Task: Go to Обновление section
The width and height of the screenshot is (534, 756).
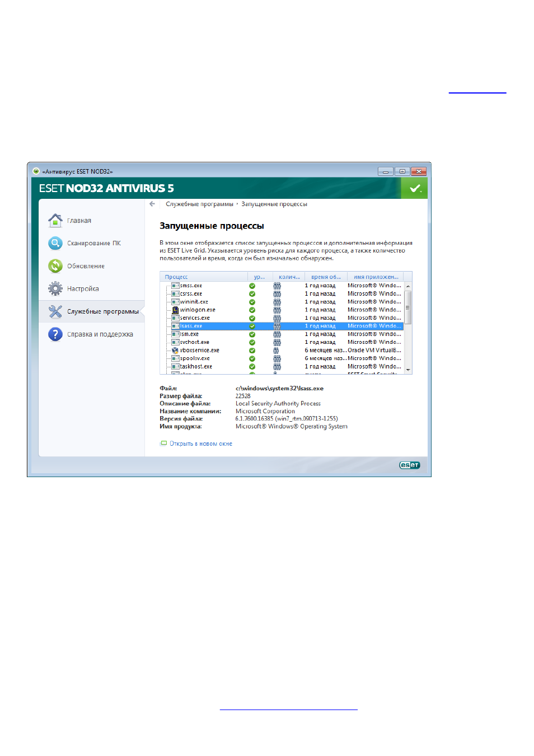Action: pos(86,266)
